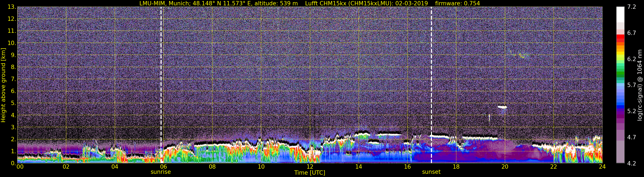Click the 'sunset' label below the time axis
The height and width of the screenshot is (177, 644).
[431, 172]
